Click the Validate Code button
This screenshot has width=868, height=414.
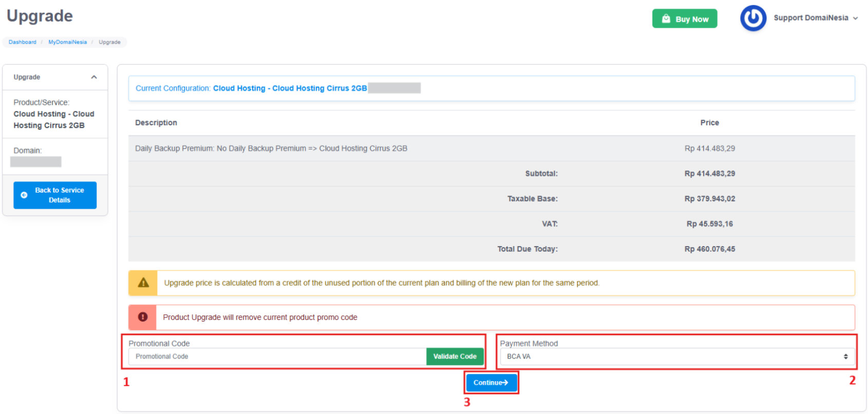455,356
